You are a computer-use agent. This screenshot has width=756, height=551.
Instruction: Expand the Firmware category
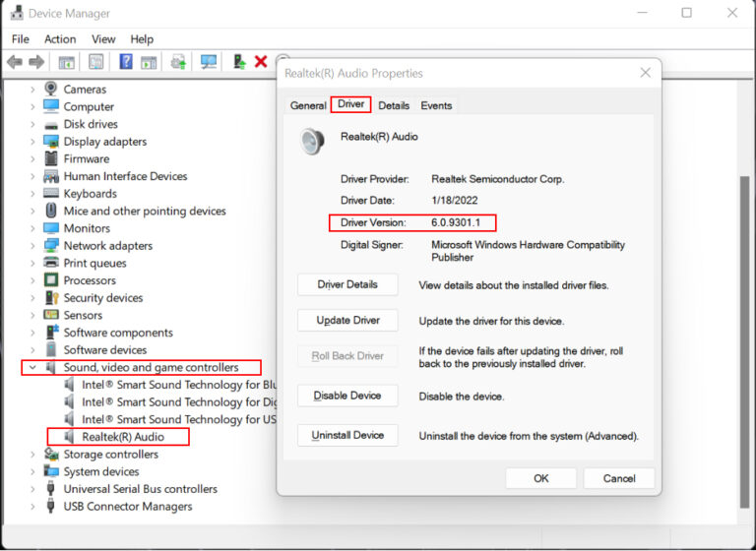pos(32,159)
